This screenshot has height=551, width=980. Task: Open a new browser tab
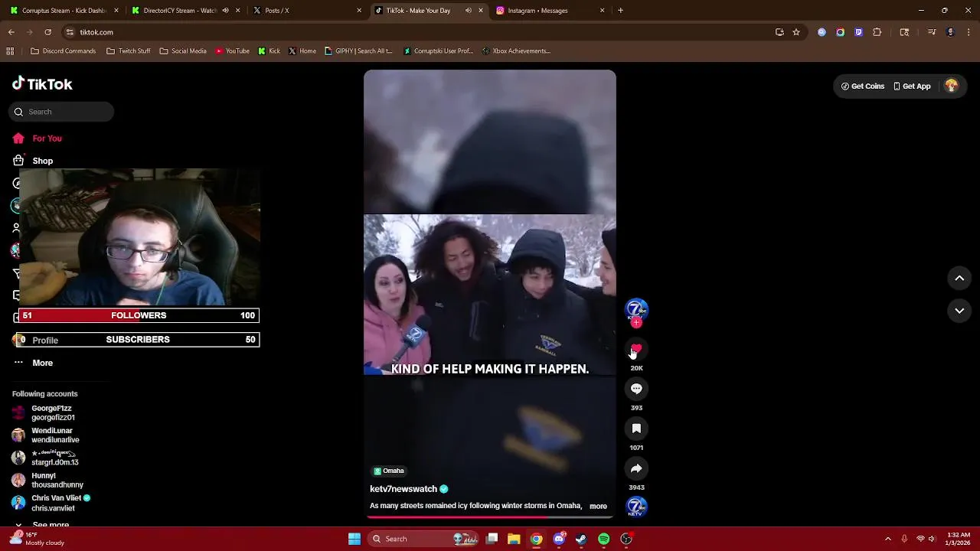(x=620, y=11)
